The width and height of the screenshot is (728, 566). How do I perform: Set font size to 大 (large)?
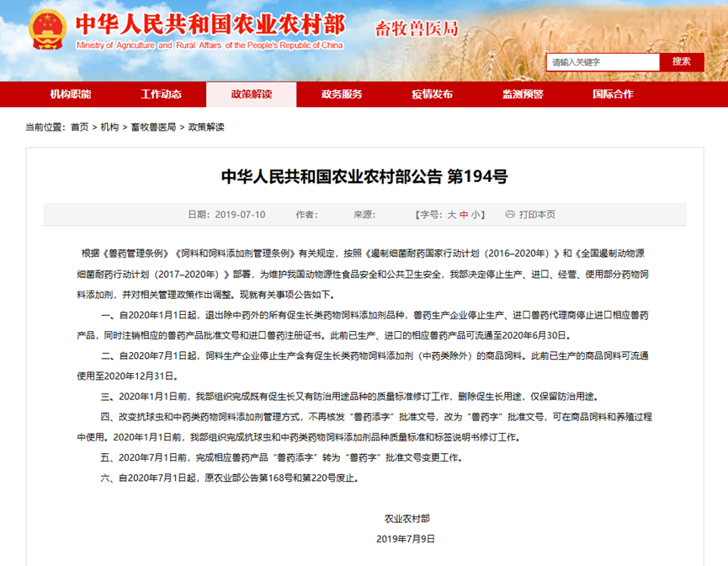click(451, 215)
